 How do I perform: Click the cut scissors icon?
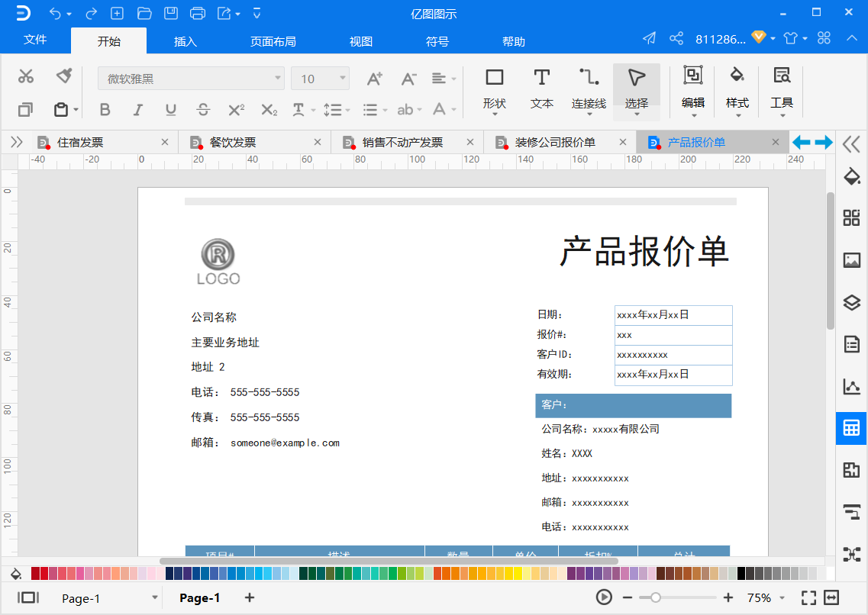tap(25, 76)
